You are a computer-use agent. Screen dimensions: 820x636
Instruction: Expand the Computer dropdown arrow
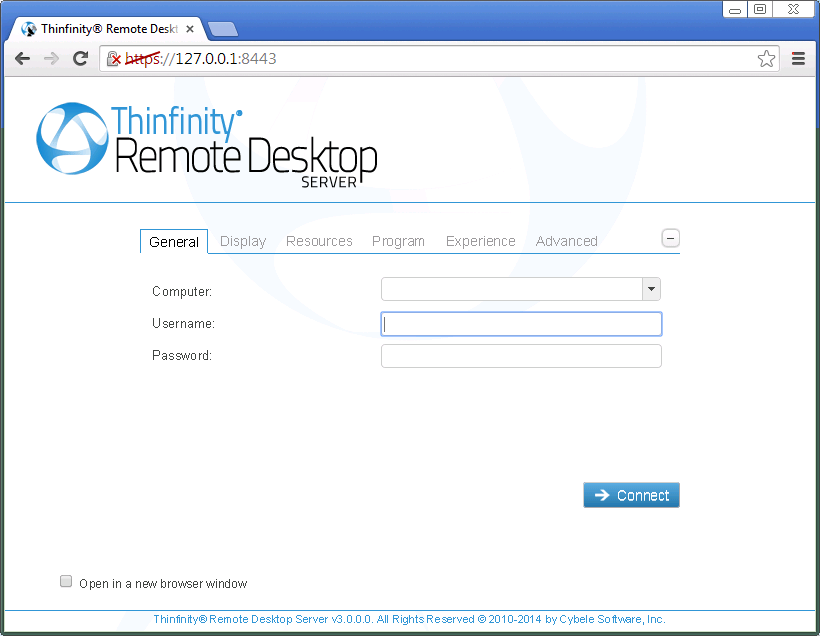coord(651,289)
